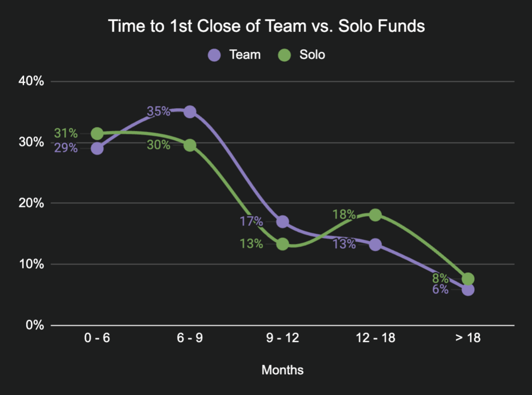Click the green Solo legend circle

coord(285,55)
